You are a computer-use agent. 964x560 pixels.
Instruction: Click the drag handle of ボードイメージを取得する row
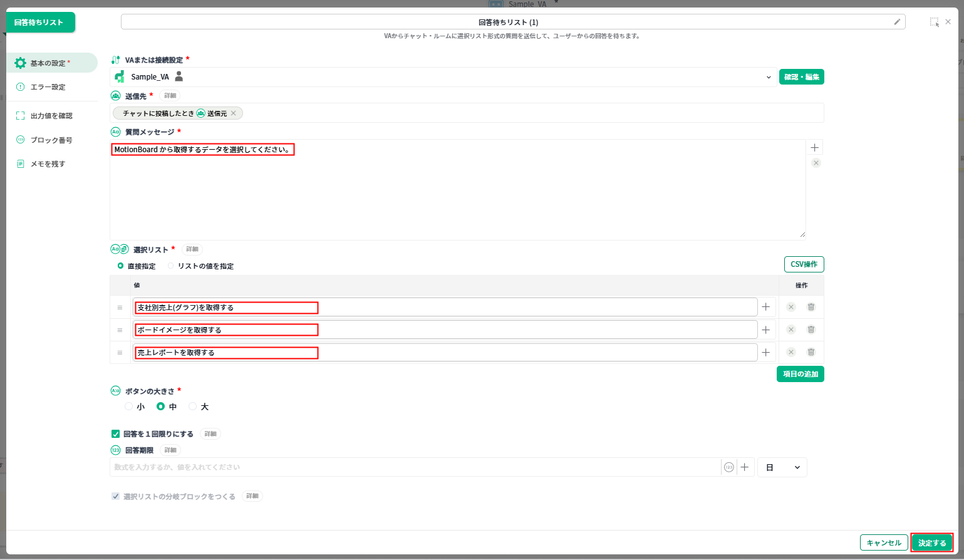pos(120,330)
